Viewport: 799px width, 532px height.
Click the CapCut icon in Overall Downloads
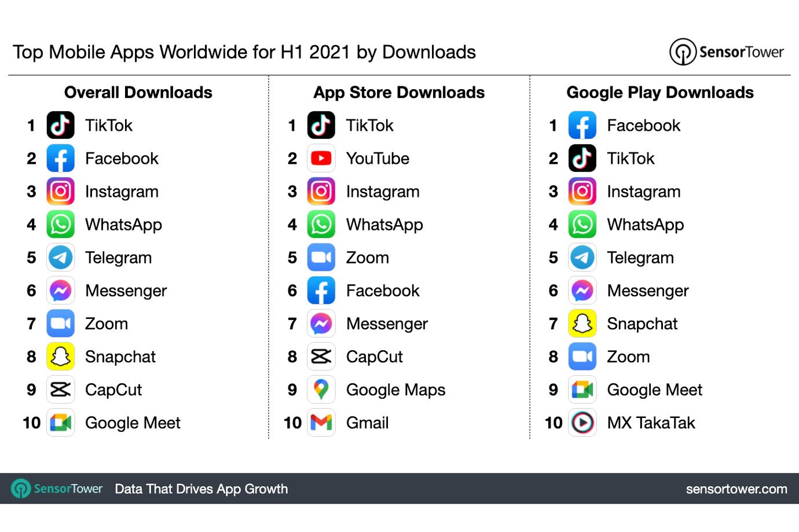coord(60,390)
